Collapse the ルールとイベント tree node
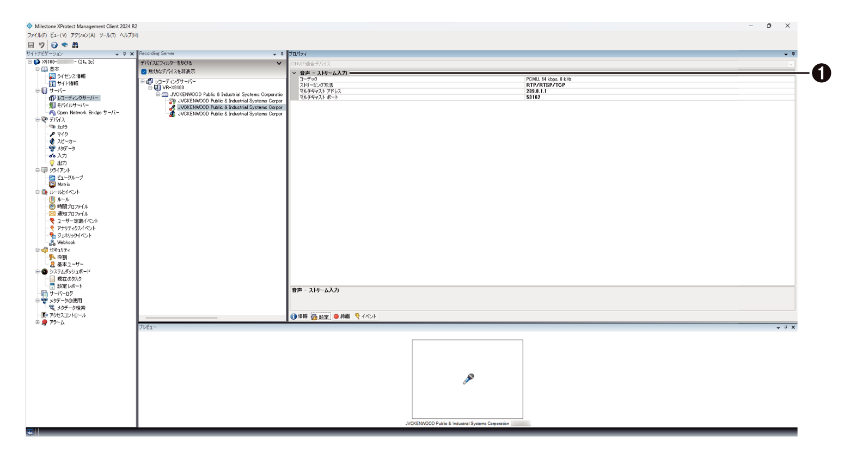This screenshot has width=868, height=458. [x=38, y=192]
